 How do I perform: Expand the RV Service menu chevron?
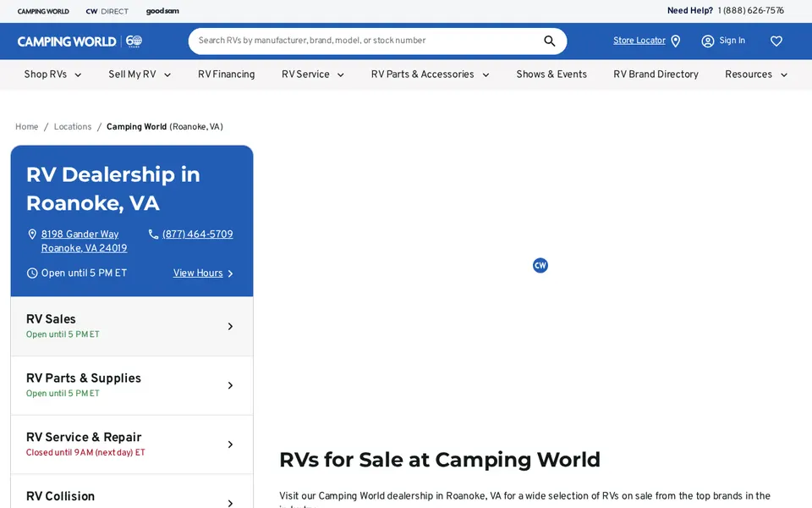pos(340,75)
